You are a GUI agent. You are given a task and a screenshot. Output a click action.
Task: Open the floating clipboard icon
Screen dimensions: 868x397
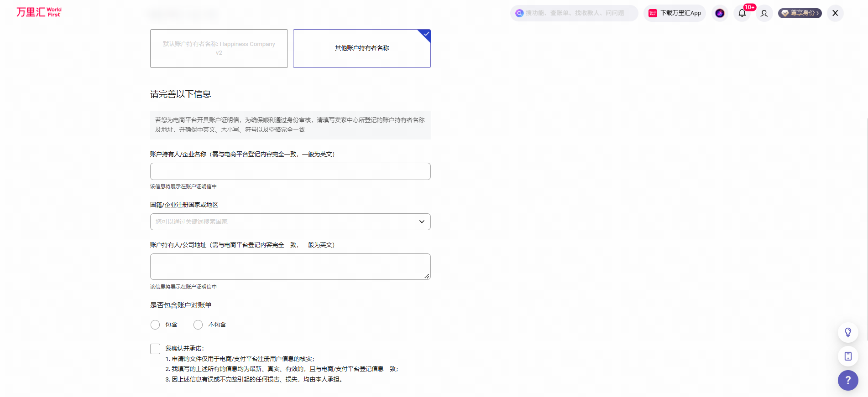[848, 356]
